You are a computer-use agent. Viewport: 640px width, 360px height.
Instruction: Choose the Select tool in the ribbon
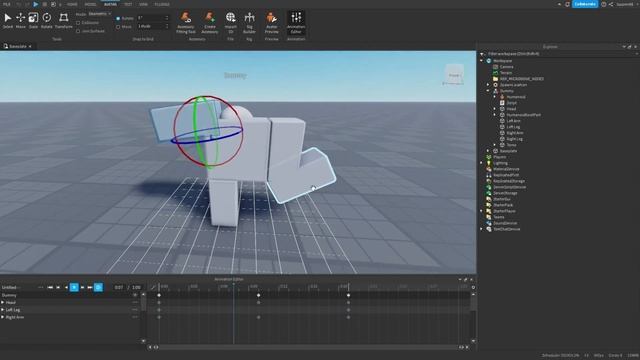tap(8, 20)
